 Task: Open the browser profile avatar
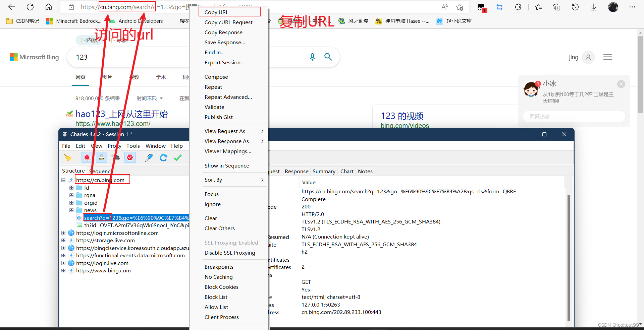coord(613,7)
